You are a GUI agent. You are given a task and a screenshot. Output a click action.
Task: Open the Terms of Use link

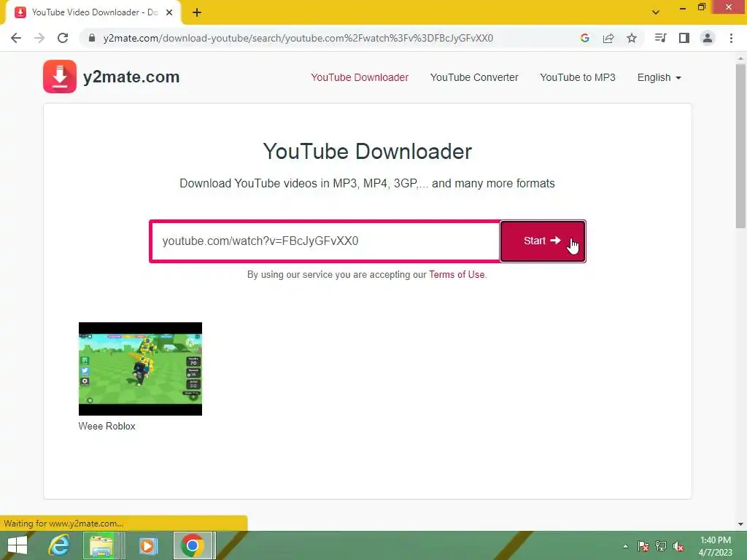tap(457, 275)
